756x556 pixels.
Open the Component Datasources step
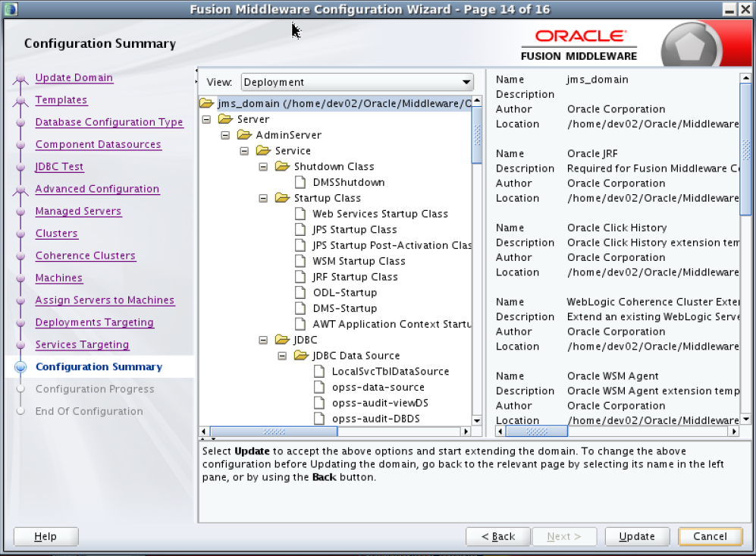pos(99,144)
